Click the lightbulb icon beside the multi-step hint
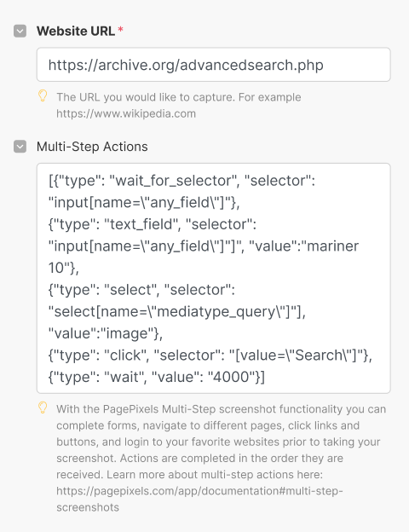 (43, 408)
